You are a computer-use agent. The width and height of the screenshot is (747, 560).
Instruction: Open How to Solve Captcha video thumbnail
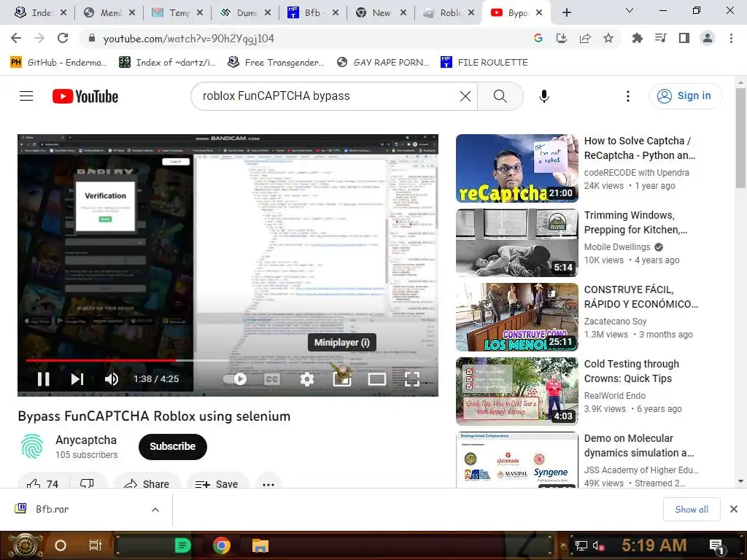(517, 168)
